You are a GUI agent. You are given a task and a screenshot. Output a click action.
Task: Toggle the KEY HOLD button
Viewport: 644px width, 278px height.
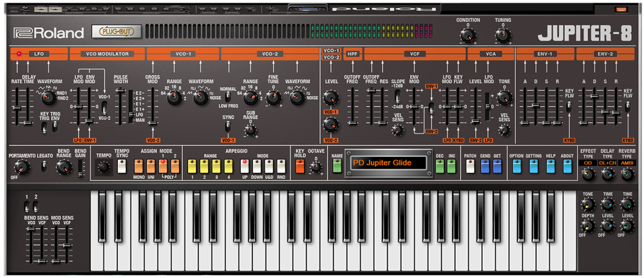[300, 166]
